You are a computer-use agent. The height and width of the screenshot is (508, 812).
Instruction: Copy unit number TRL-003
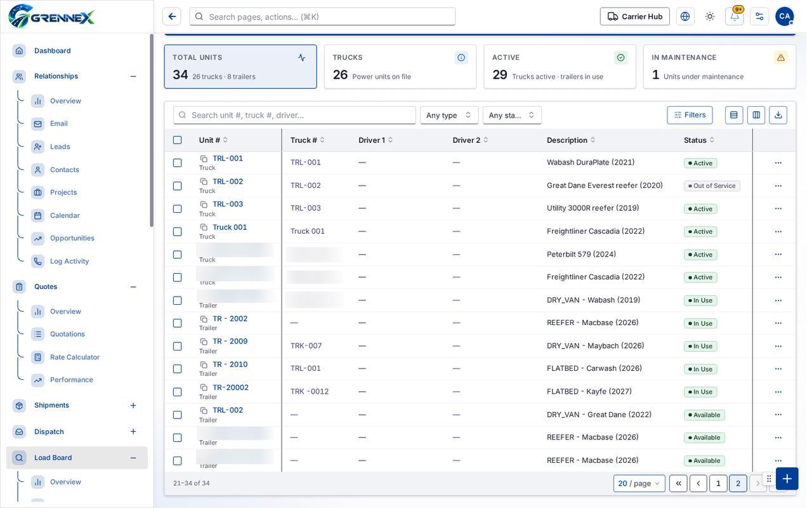pyautogui.click(x=204, y=204)
